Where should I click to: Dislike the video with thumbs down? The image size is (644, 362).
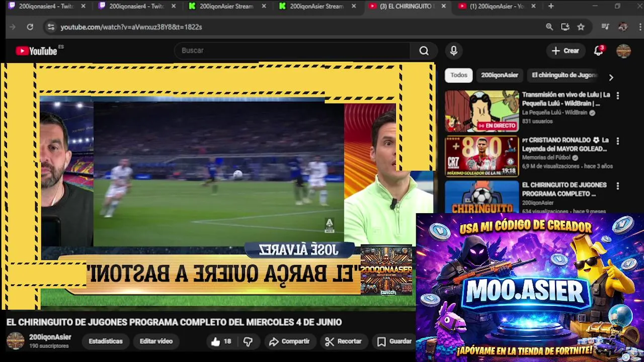[x=248, y=341]
